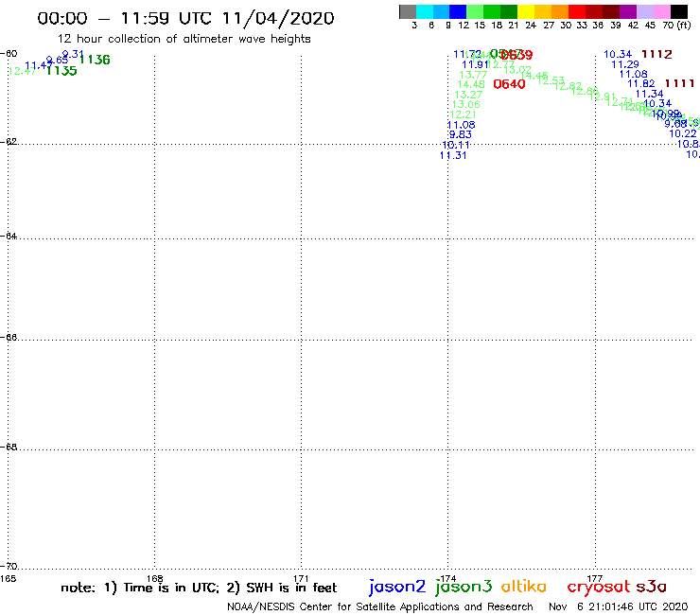
Task: Click the subtitle "12 hour collection of altimeter wave heights"
Action: coord(184,39)
